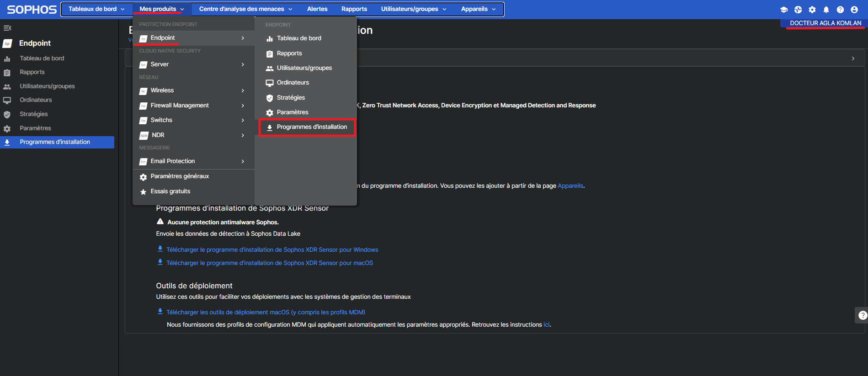
Task: Choose Programmes d'installation in the Endpoint submenu
Action: 307,127
